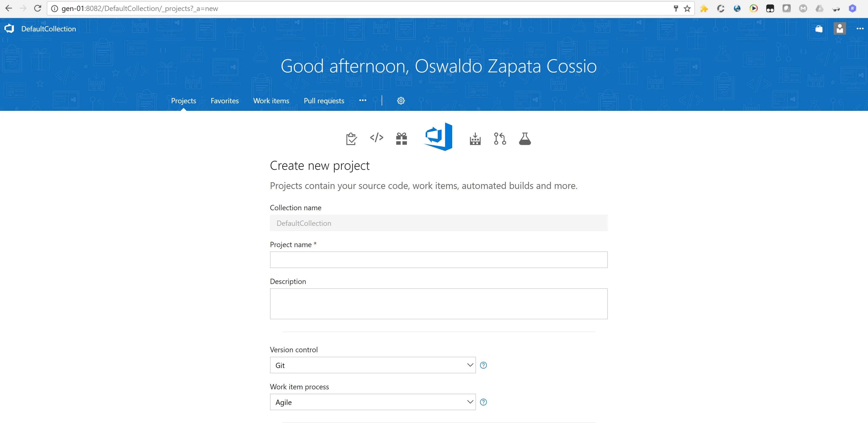
Task: Focus the Project name input field
Action: point(438,259)
